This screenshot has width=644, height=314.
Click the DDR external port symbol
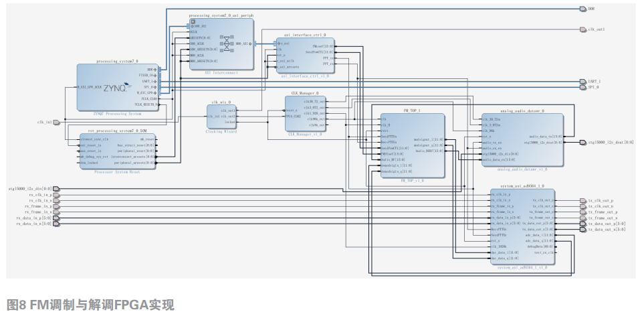pyautogui.click(x=582, y=9)
